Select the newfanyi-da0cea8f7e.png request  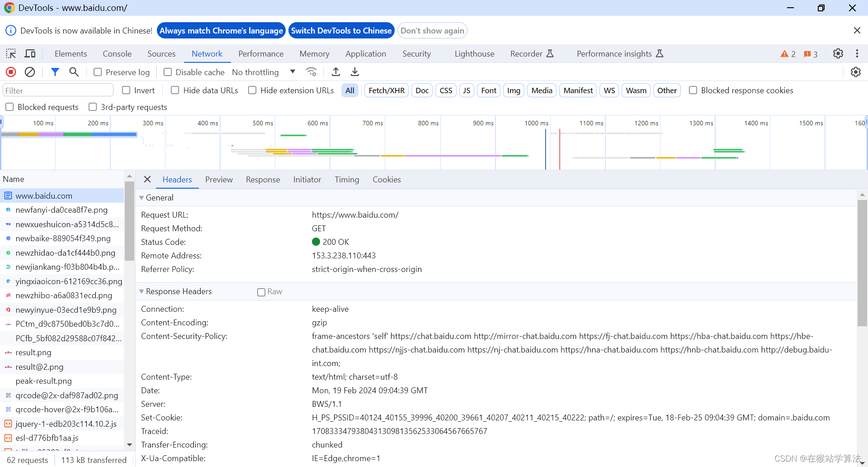click(x=62, y=210)
